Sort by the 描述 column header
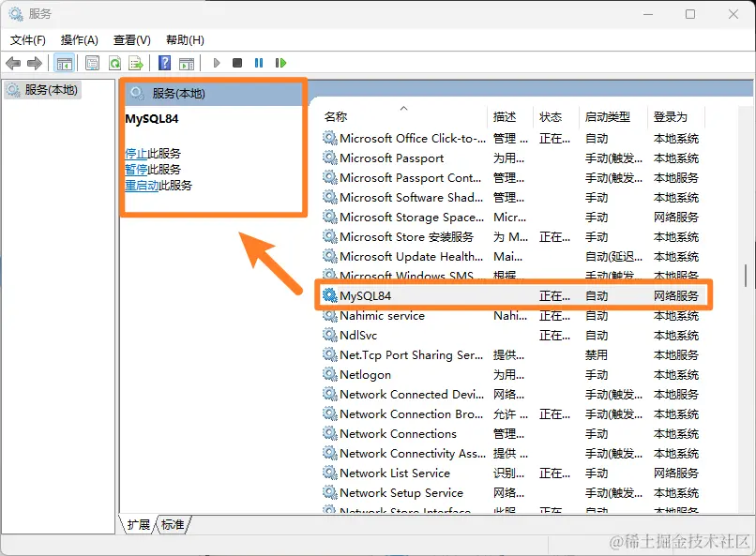 tap(510, 116)
